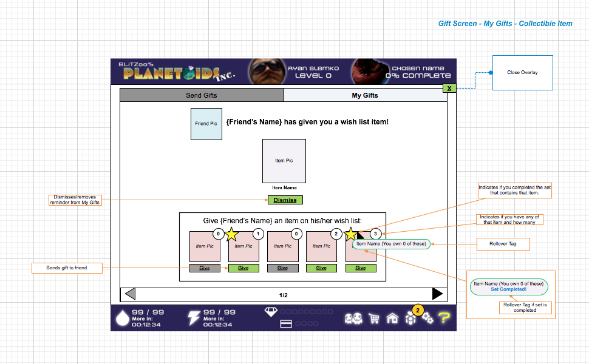Go to previous page with left arrow
Screen dimensions: 589x364
point(130,294)
